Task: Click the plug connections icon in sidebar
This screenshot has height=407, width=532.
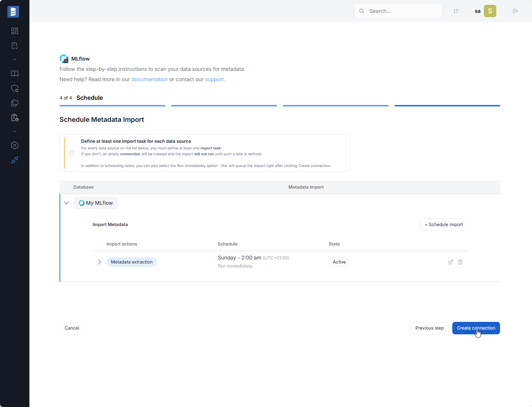Action: pos(15,160)
